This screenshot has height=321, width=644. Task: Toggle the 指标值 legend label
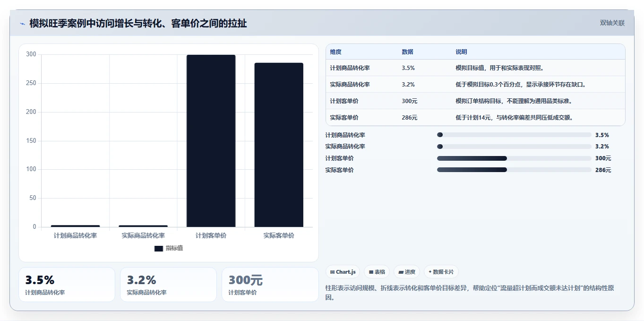coord(174,248)
